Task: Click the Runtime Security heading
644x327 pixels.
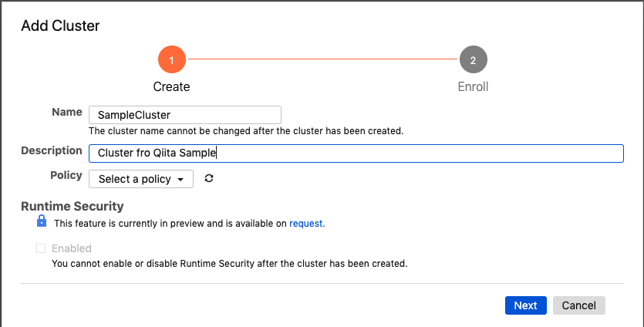Action: point(72,206)
